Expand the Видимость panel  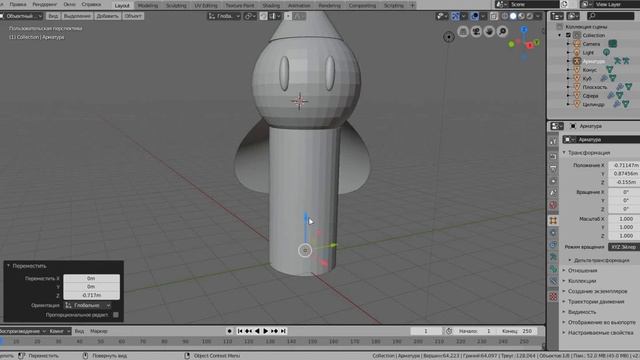coord(582,312)
